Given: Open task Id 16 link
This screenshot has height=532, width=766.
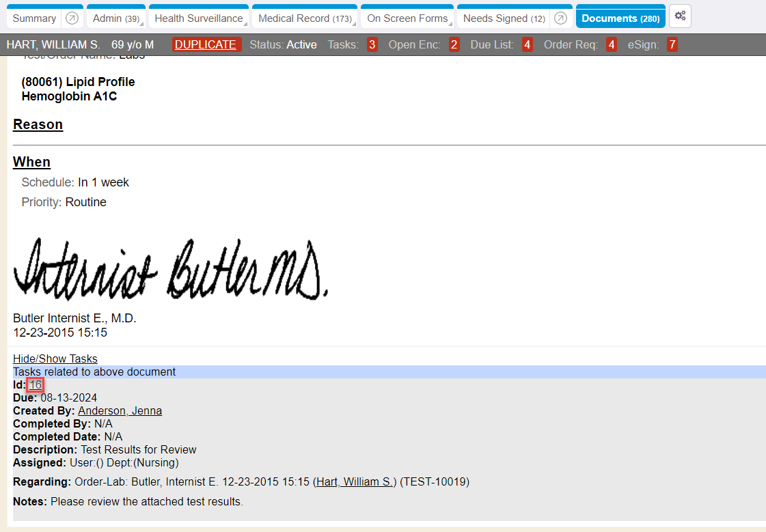Looking at the screenshot, I should pos(36,385).
